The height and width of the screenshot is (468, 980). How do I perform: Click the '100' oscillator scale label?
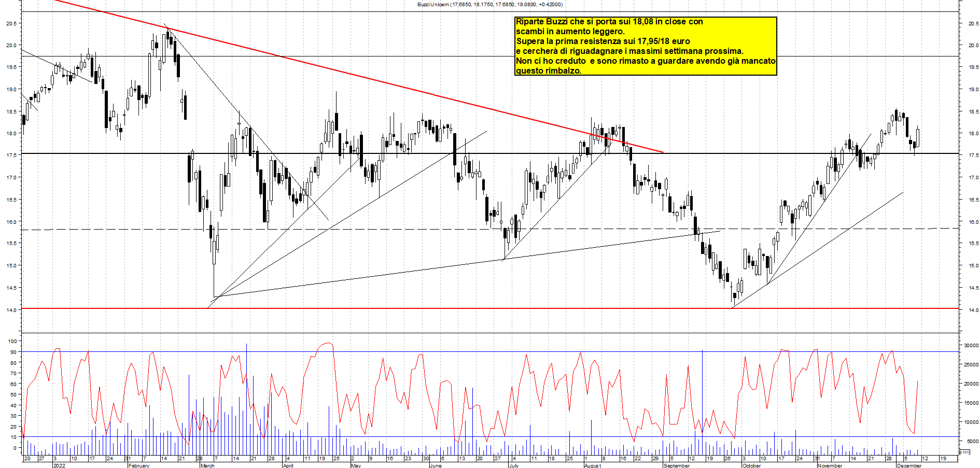(x=12, y=341)
